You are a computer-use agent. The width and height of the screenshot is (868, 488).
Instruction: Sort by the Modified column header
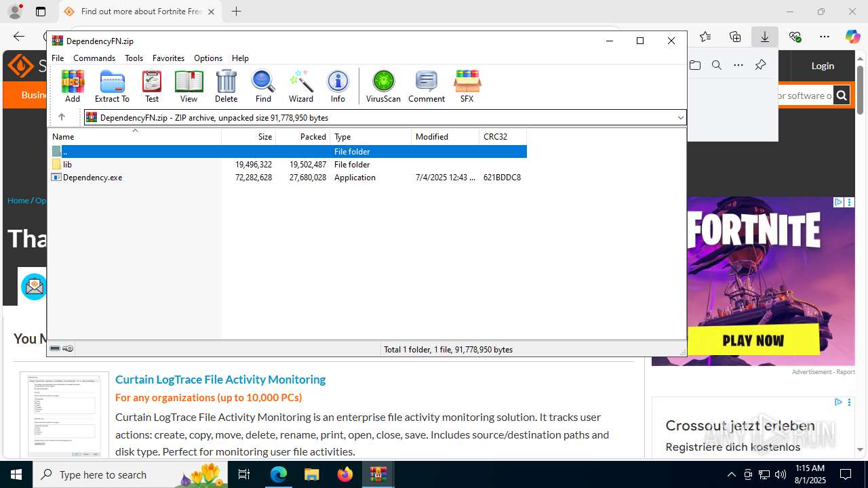(x=445, y=136)
